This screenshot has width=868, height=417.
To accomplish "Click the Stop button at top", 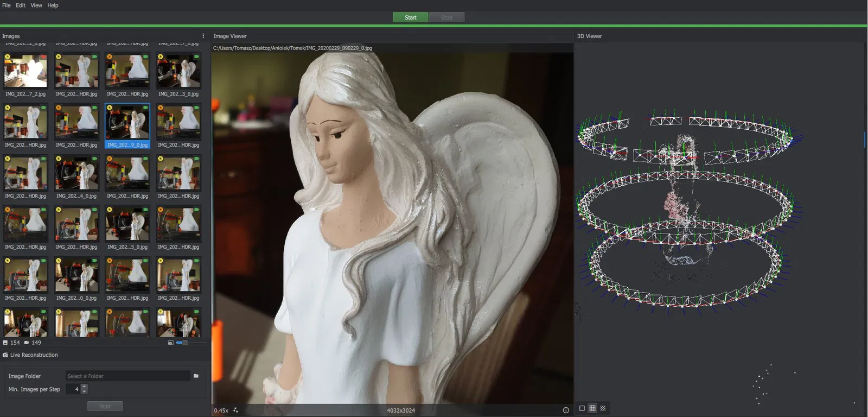I will [x=446, y=17].
